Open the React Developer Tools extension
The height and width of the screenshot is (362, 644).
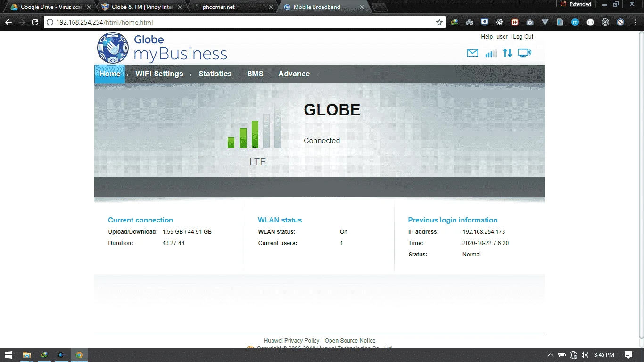(x=500, y=22)
